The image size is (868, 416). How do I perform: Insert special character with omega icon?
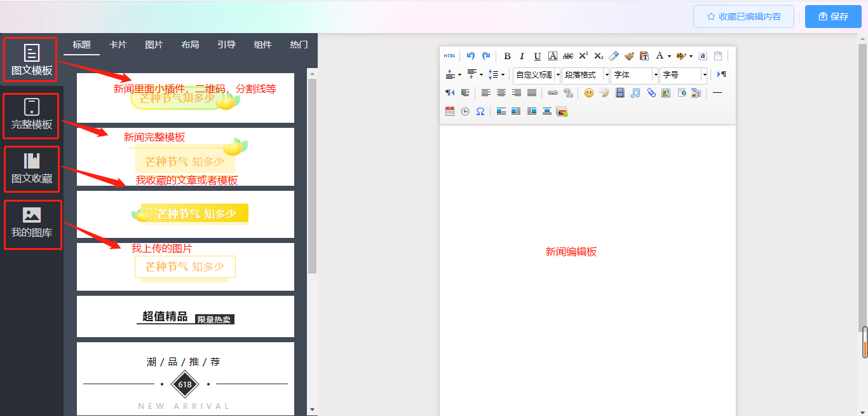[x=480, y=111]
